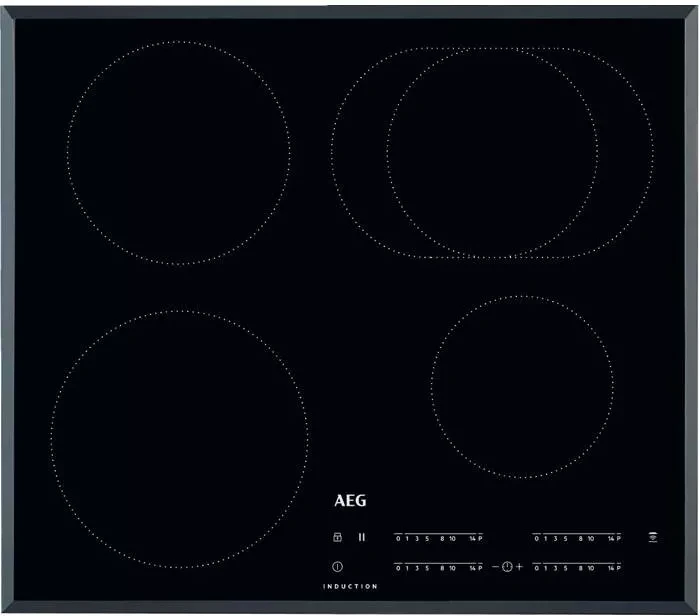
Task: Touch the INDUCTION label
Action: click(x=350, y=586)
